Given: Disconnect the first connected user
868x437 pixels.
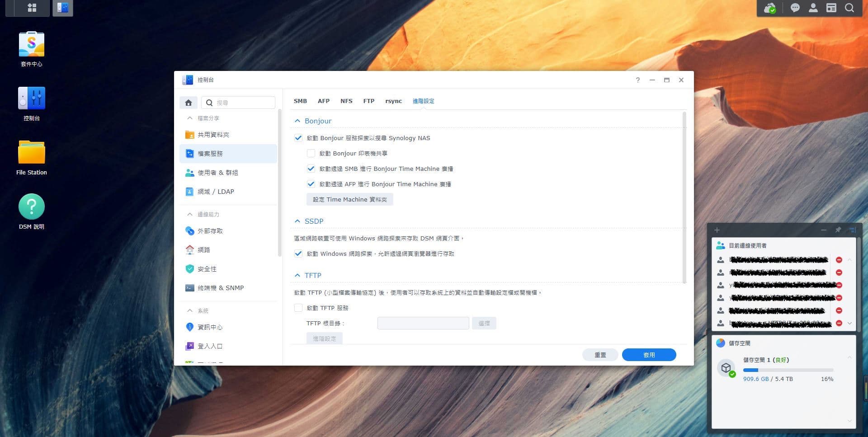Looking at the screenshot, I should (x=839, y=260).
